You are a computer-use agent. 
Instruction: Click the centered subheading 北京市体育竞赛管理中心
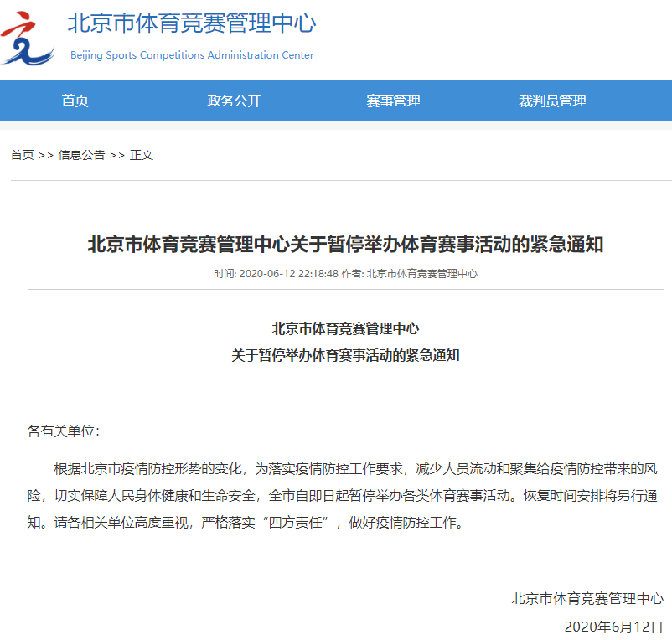click(345, 328)
